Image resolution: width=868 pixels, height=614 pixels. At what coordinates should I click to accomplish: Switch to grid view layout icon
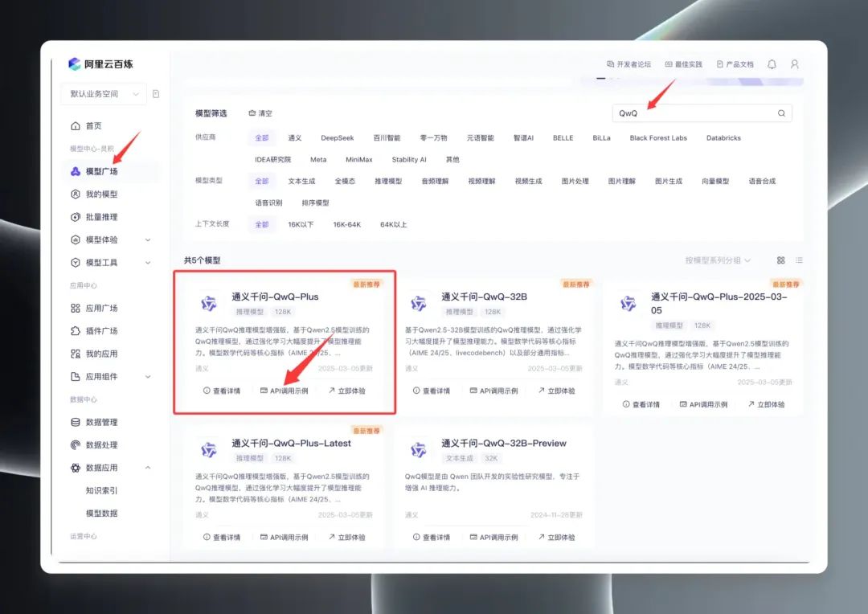780,260
